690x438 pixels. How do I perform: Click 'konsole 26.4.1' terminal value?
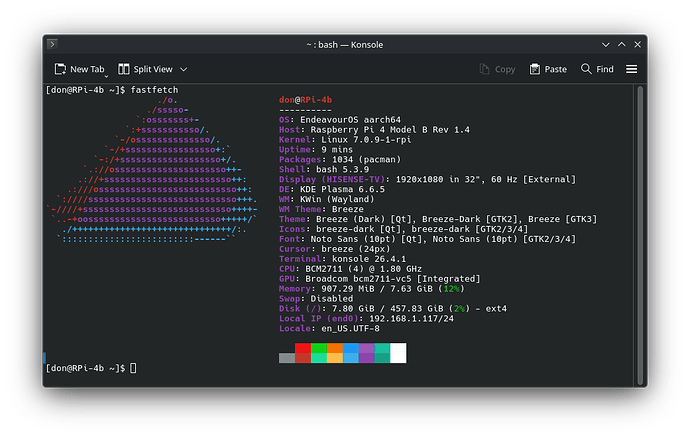click(x=369, y=259)
